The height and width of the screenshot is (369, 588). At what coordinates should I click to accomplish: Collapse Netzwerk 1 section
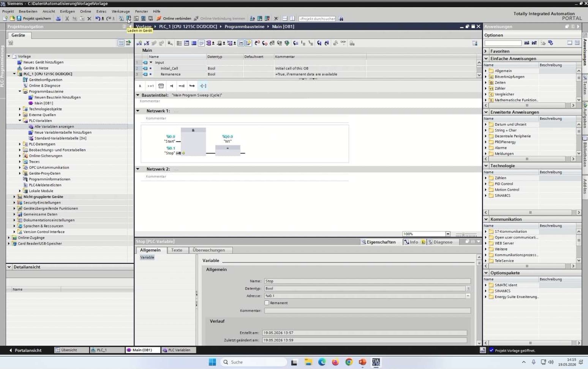point(138,111)
